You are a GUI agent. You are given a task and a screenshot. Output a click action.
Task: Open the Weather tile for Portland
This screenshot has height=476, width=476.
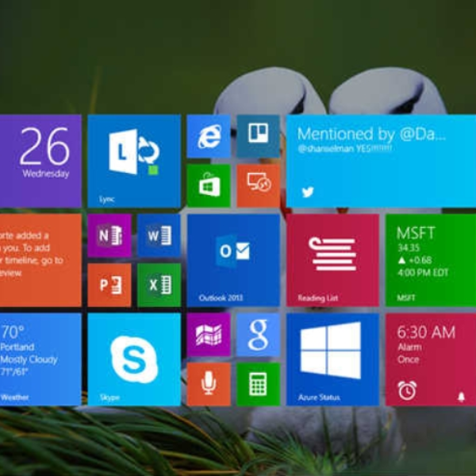40,359
